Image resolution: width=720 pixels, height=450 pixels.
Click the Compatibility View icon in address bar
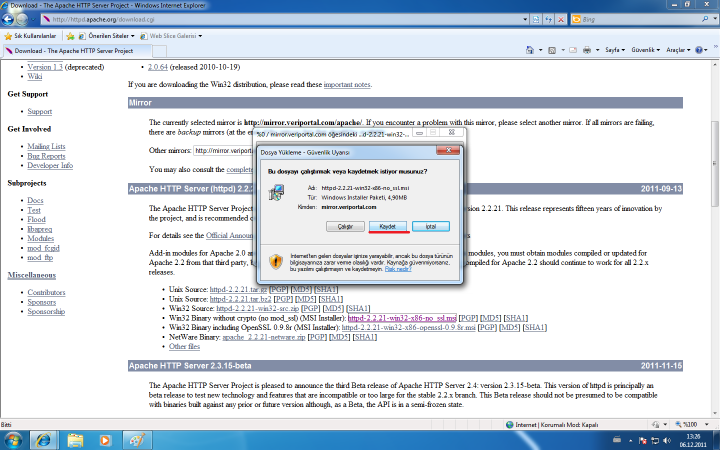[x=536, y=19]
